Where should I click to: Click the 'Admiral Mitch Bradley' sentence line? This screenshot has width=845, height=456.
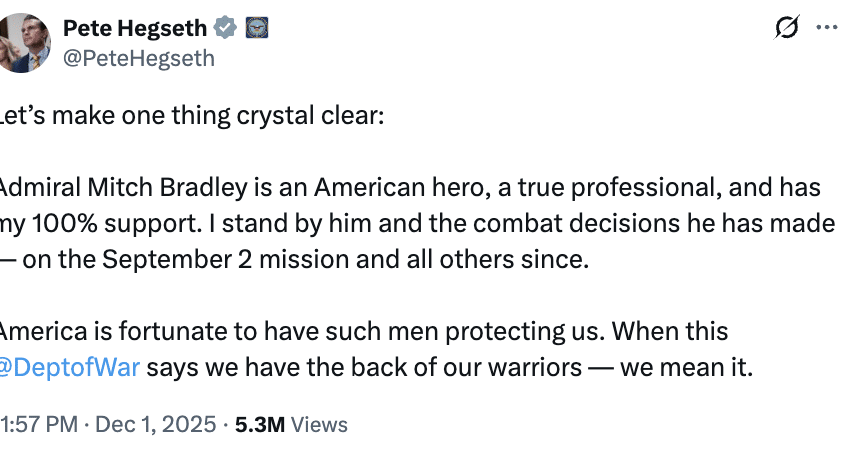coord(100,188)
